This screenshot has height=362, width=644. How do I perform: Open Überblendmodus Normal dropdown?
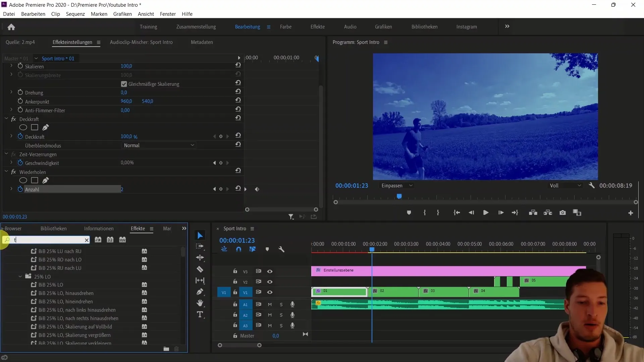pos(158,145)
